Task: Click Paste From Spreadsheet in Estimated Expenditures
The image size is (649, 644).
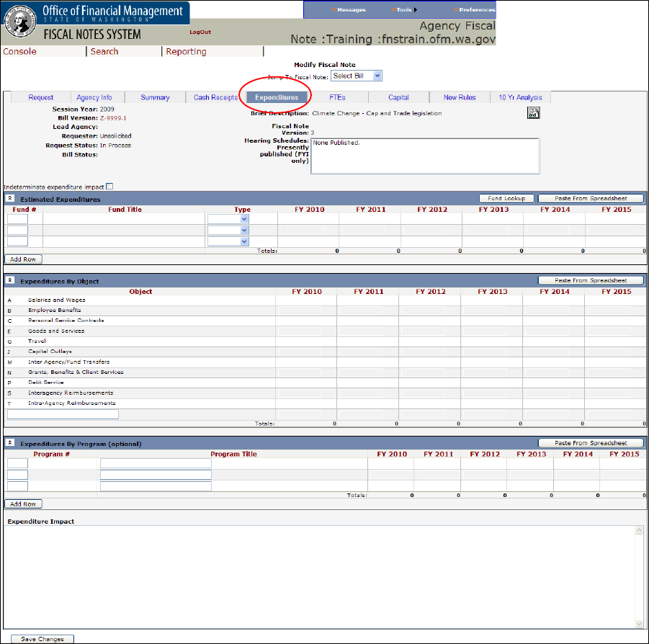Action: pyautogui.click(x=591, y=198)
